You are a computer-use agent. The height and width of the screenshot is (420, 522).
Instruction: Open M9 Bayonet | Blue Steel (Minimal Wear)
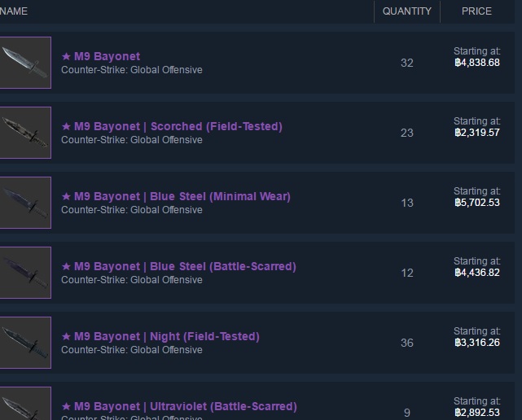click(x=176, y=196)
